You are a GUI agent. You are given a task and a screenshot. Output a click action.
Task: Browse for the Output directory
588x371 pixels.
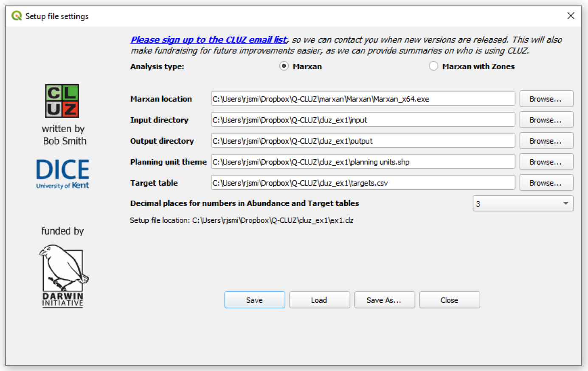point(546,141)
